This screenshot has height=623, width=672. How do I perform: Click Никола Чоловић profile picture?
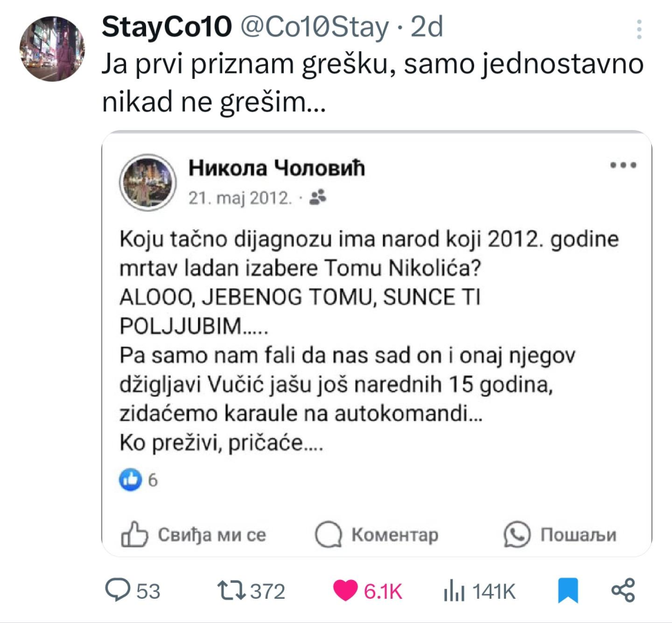(x=147, y=181)
